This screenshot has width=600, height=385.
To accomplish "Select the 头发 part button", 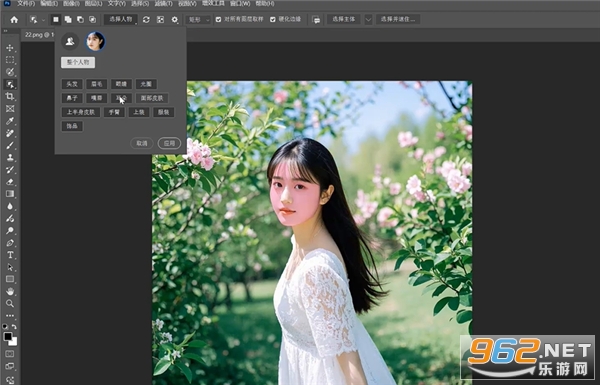I will tap(72, 84).
